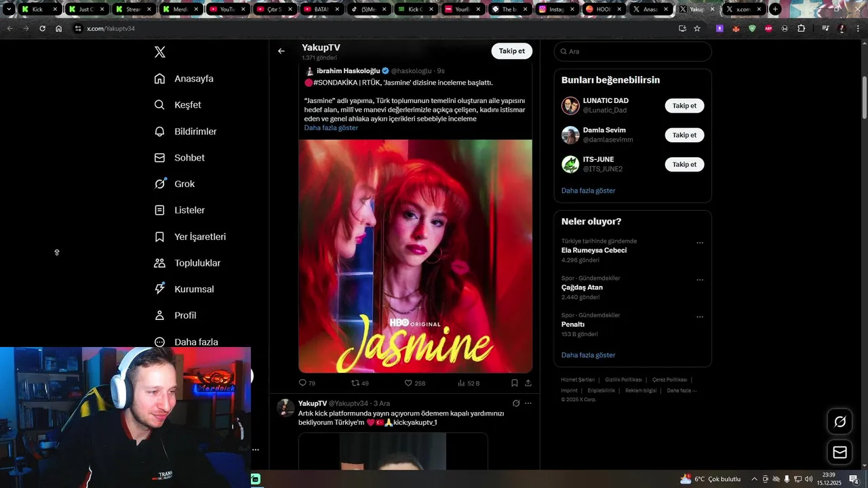This screenshot has height=488, width=868.
Task: Repost the Jasmine tweet
Action: pyautogui.click(x=359, y=383)
